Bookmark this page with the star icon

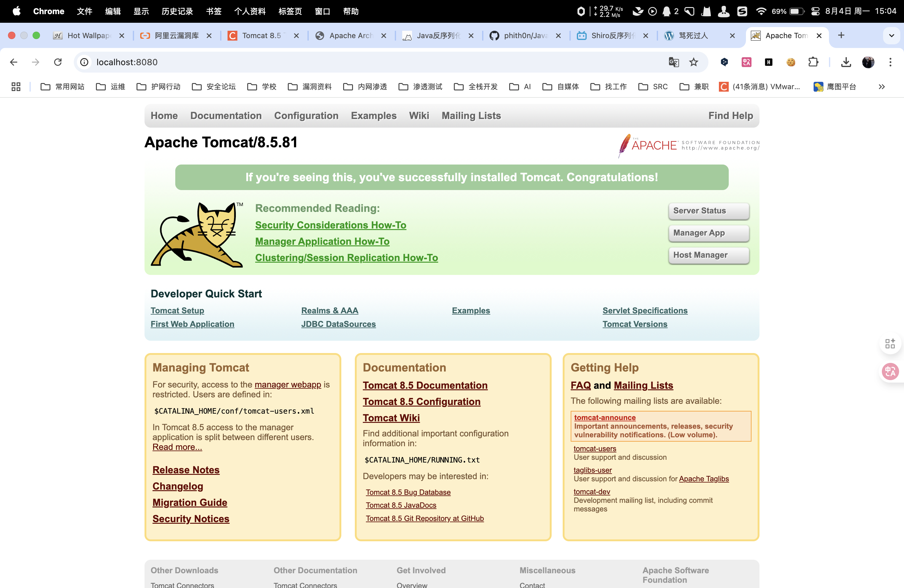694,62
